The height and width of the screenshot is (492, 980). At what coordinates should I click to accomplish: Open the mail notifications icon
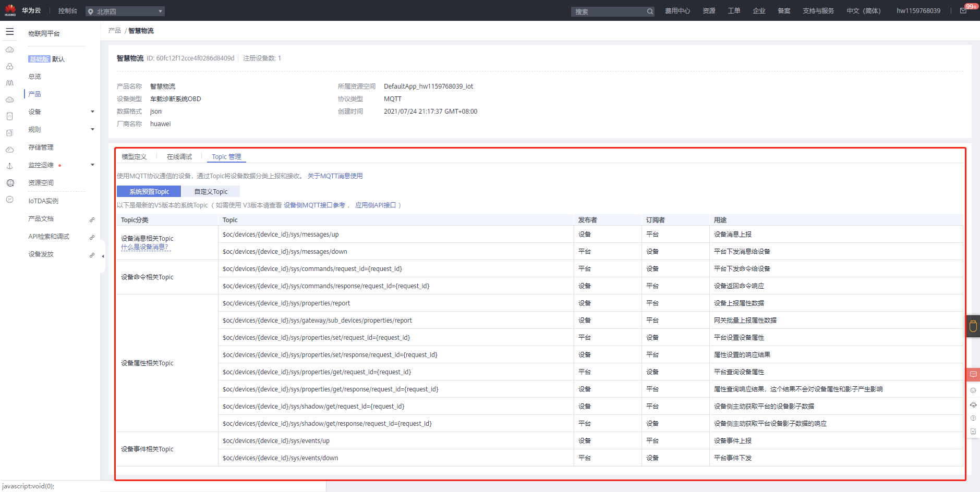point(963,10)
